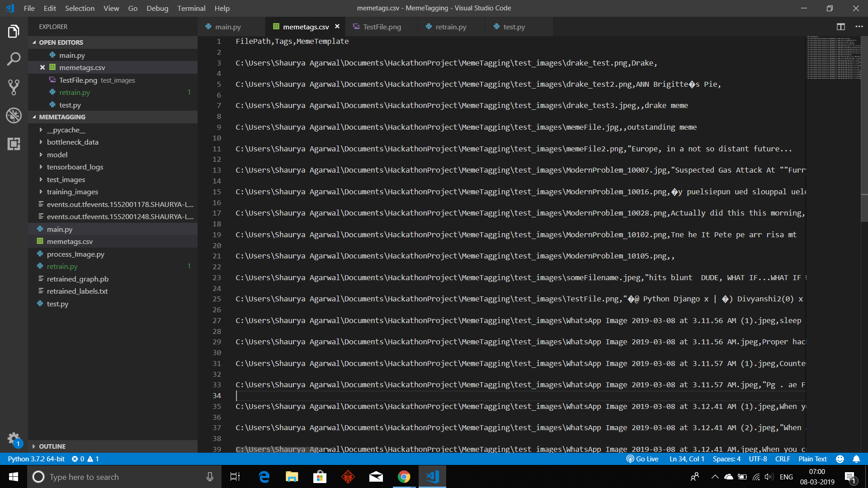Open File Explorer from taskbar
868x488 pixels.
click(292, 477)
